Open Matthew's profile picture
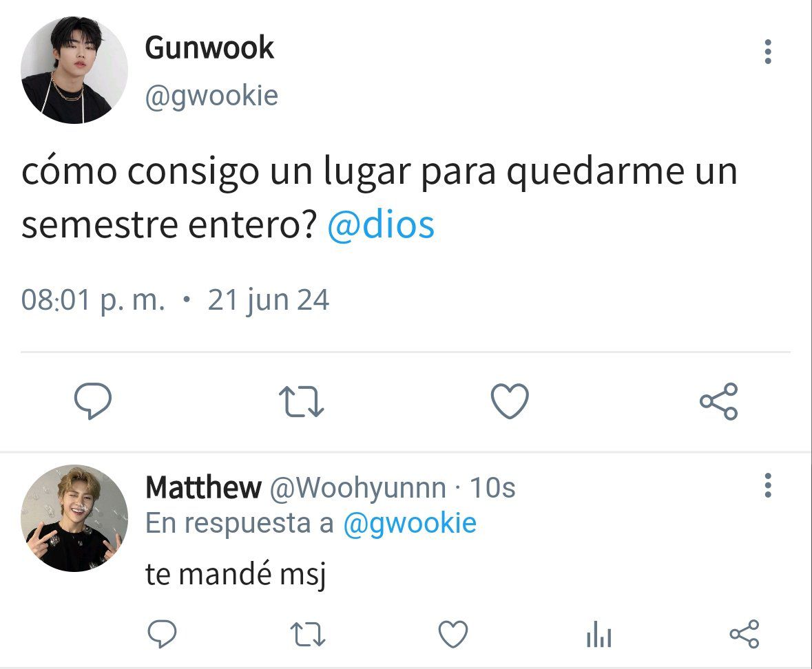Viewport: 812px width, 669px height. pos(74,518)
